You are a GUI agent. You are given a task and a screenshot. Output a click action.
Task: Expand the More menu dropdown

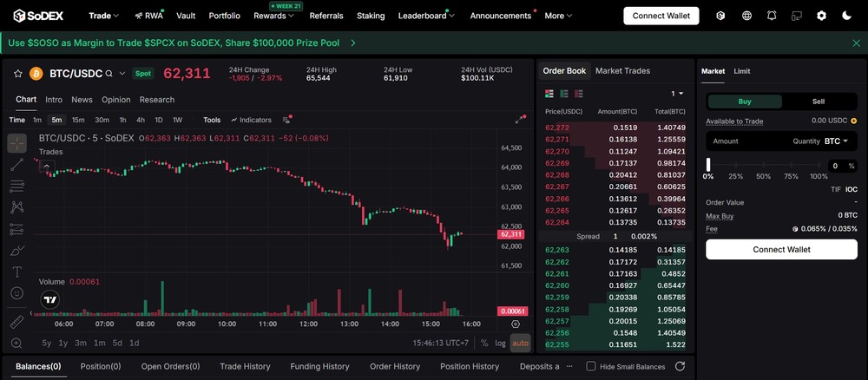coord(558,16)
